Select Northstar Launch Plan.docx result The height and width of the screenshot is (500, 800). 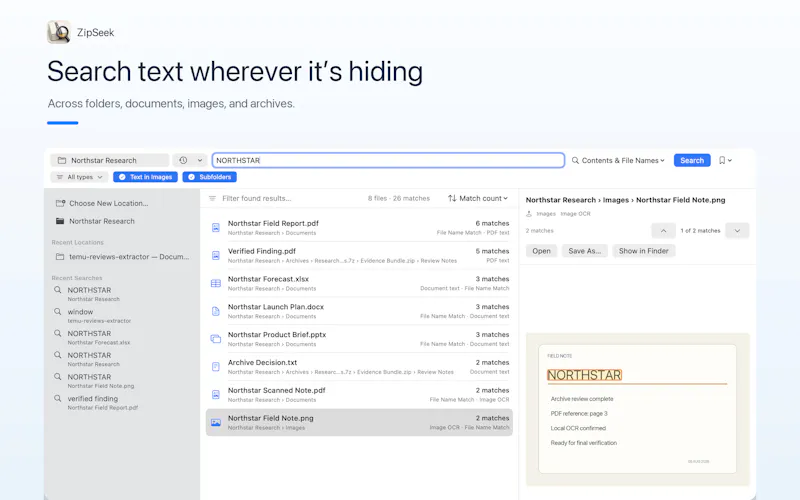click(360, 311)
